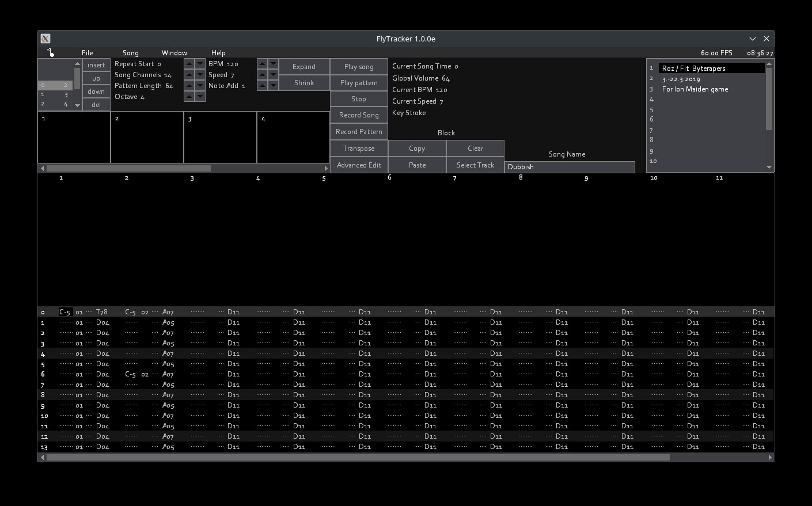Start playback with Play song
Image resolution: width=812 pixels, height=506 pixels.
point(359,67)
